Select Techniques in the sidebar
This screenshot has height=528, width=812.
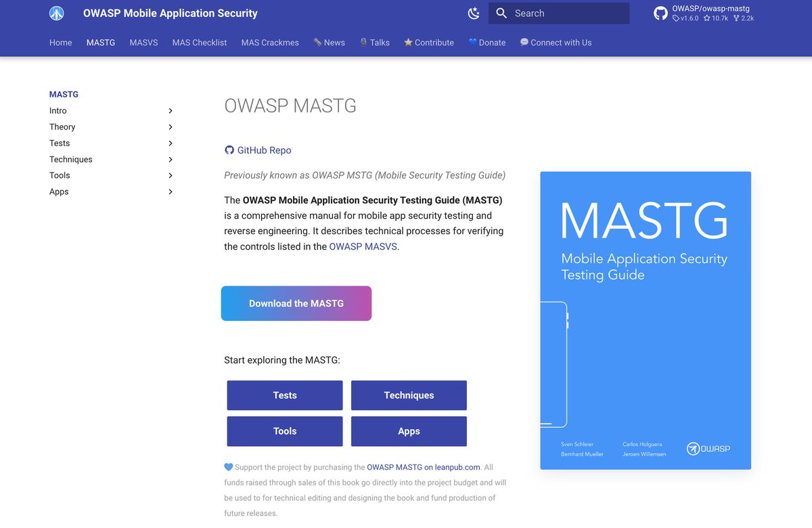tap(71, 160)
